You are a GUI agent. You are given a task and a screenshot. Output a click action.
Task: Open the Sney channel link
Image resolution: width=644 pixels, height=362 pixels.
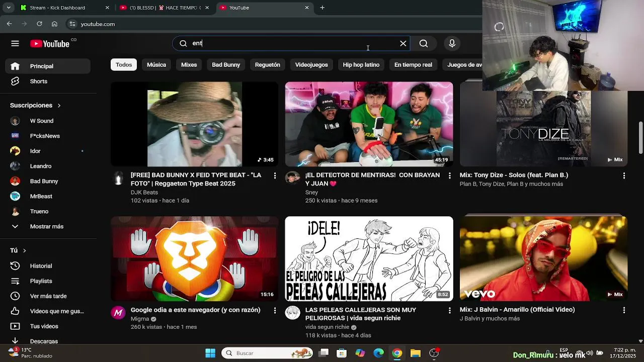click(311, 192)
